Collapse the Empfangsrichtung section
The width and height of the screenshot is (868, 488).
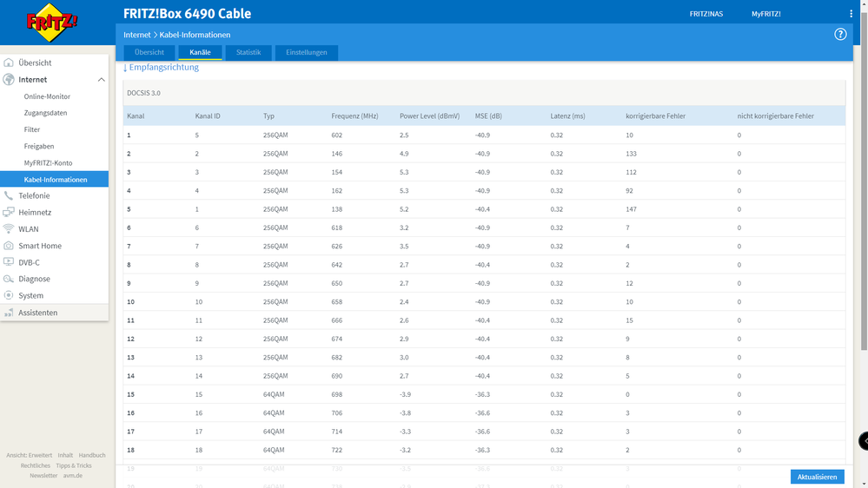click(161, 67)
